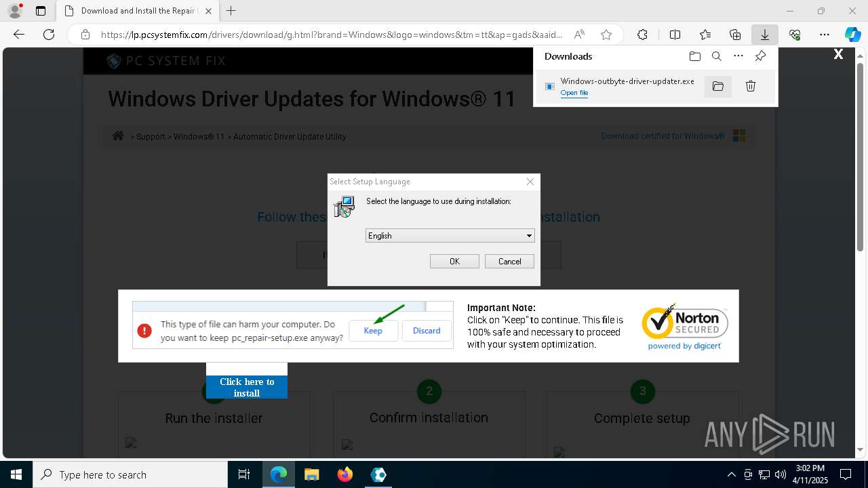
Task: Open Windows Start menu
Action: point(16,474)
